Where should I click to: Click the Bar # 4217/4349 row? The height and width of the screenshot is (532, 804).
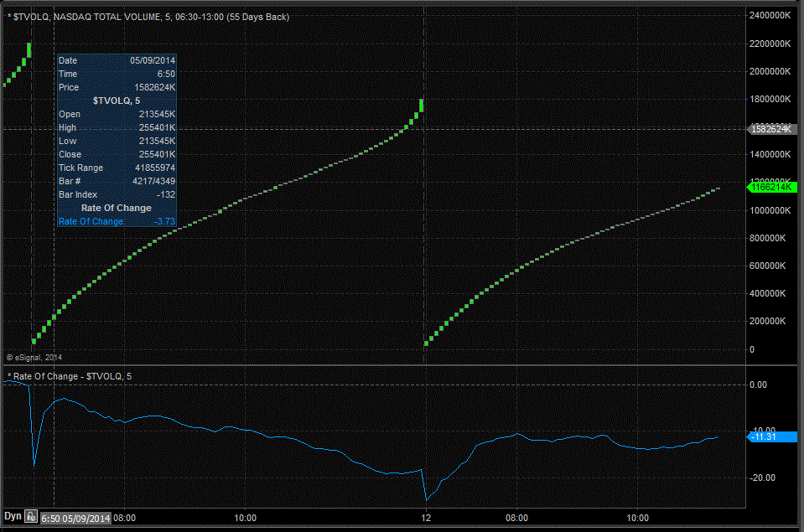pyautogui.click(x=117, y=181)
